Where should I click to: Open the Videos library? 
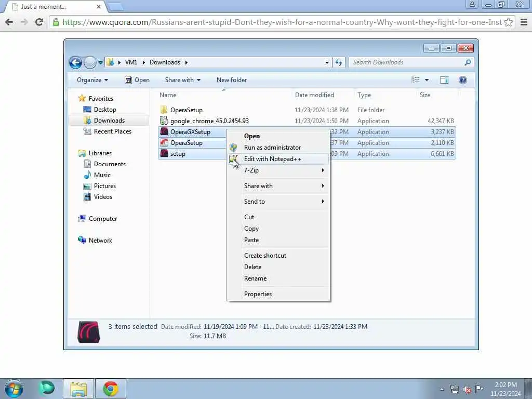pos(103,197)
